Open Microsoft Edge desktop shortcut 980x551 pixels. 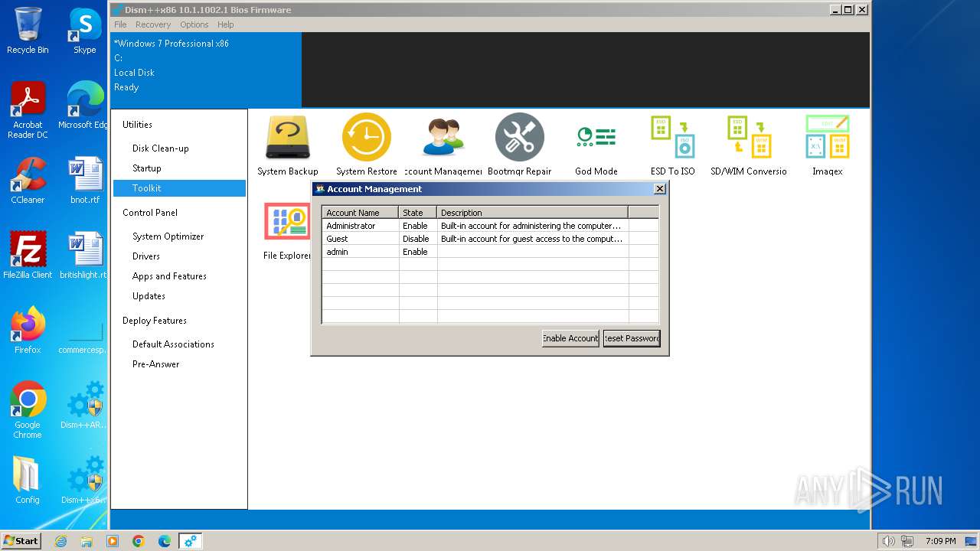85,106
